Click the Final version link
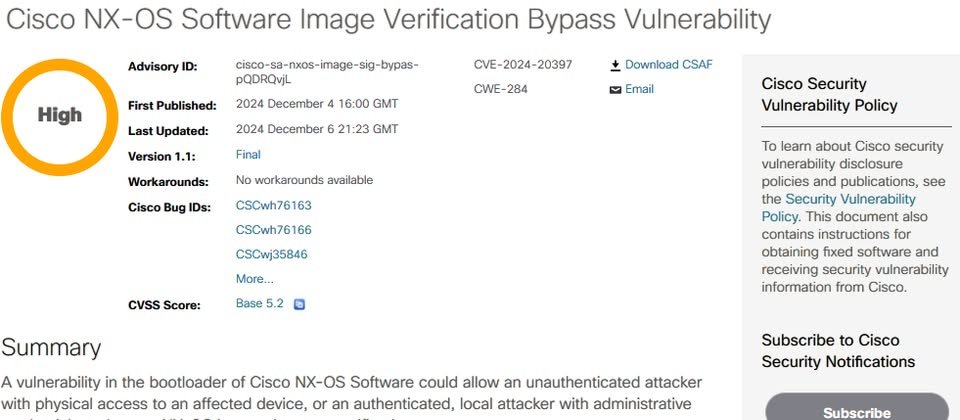This screenshot has height=420, width=960. point(248,155)
